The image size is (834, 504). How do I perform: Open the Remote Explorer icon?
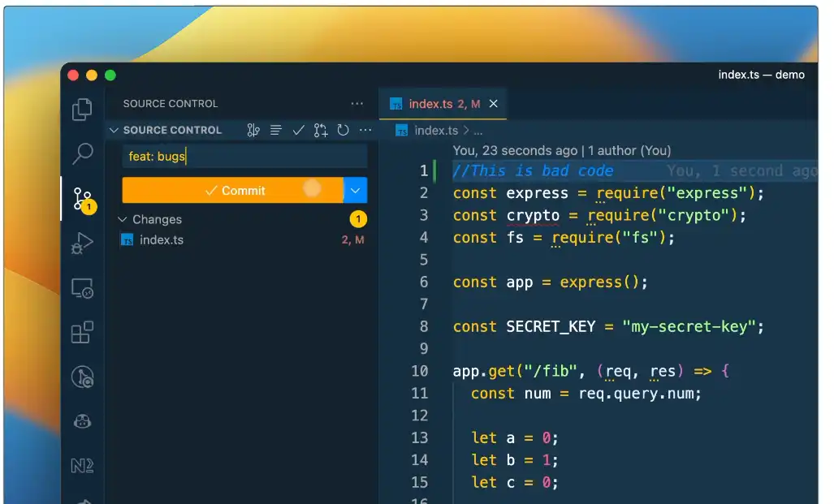click(82, 288)
